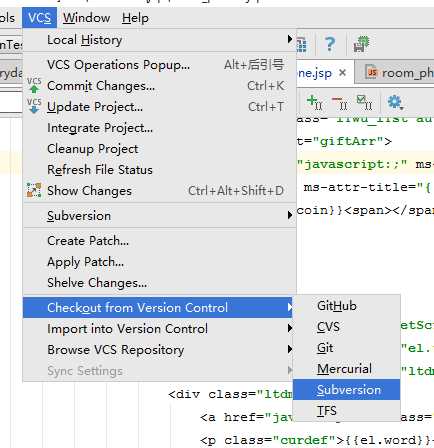
Task: Click the Import into Version Control arrow
Action: point(289,329)
